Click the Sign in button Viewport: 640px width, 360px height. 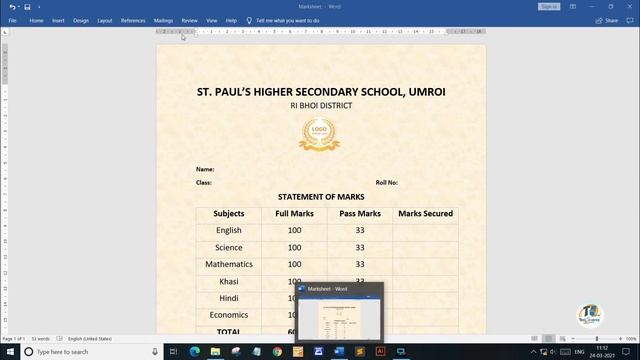tap(549, 7)
